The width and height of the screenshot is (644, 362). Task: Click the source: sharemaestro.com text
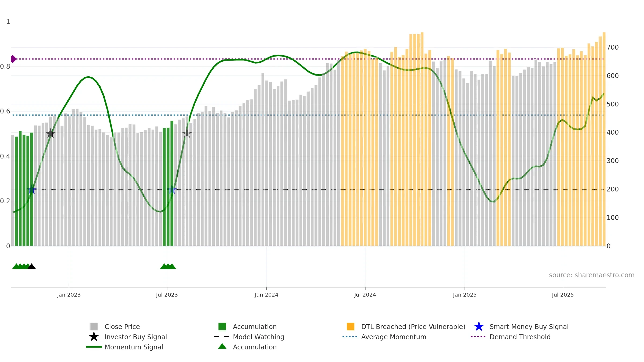pos(592,275)
